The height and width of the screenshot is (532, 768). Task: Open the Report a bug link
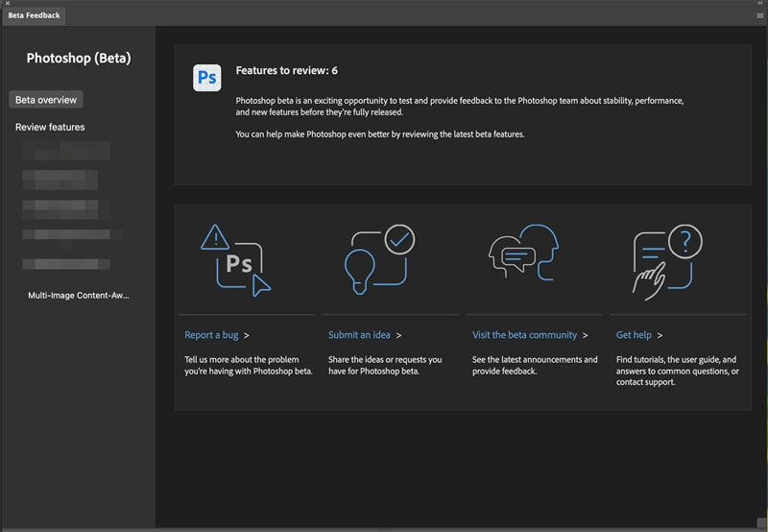tap(211, 335)
